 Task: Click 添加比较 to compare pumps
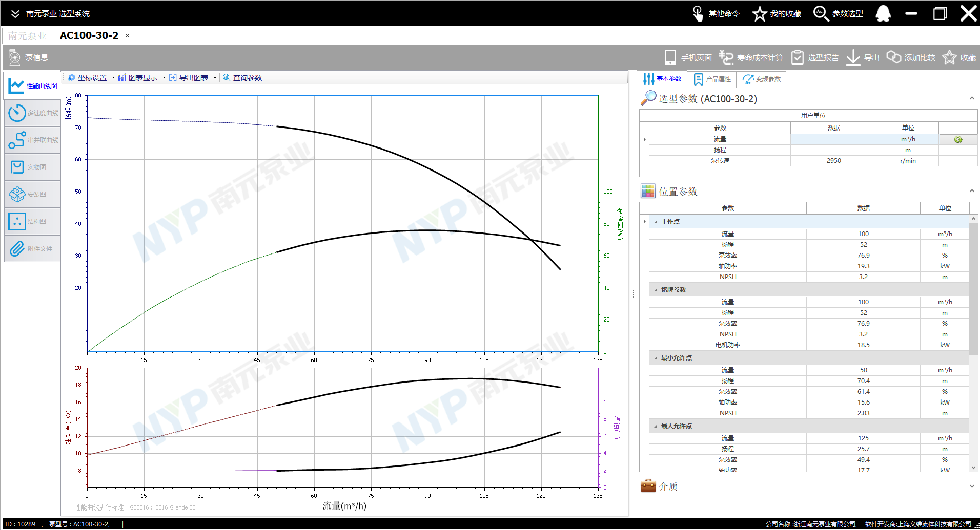(x=911, y=57)
